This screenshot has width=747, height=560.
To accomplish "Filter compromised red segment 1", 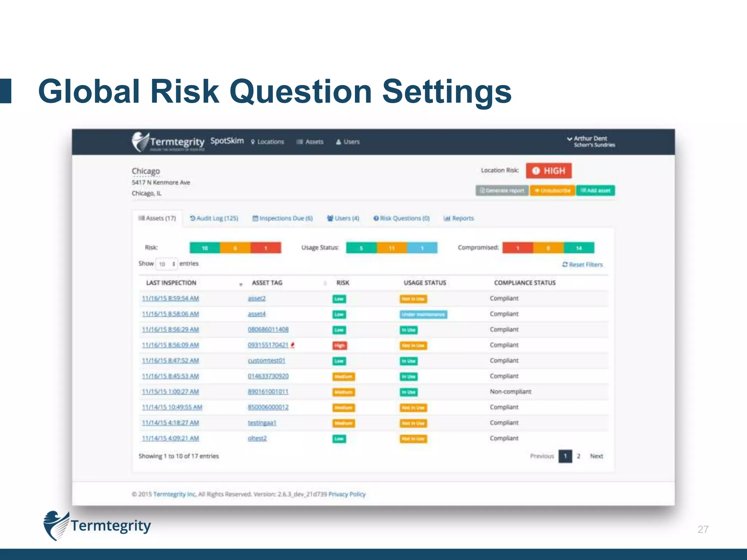I will coord(518,248).
